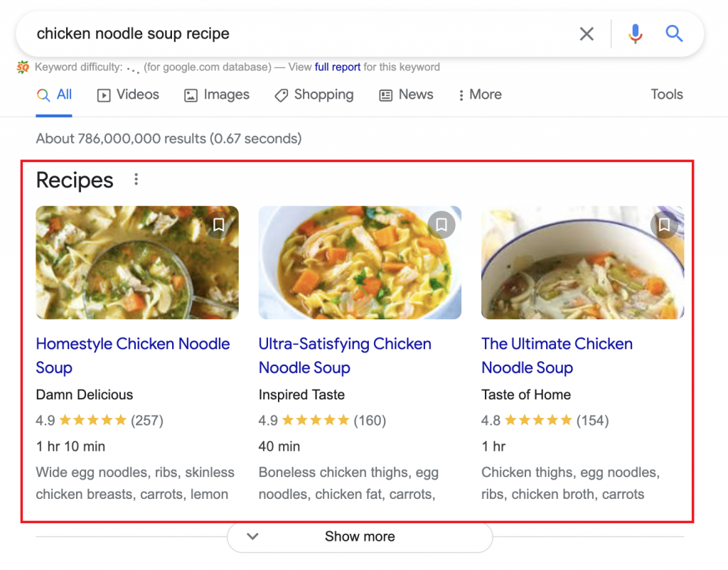
Task: Clear the search query with the X icon
Action: pos(587,33)
